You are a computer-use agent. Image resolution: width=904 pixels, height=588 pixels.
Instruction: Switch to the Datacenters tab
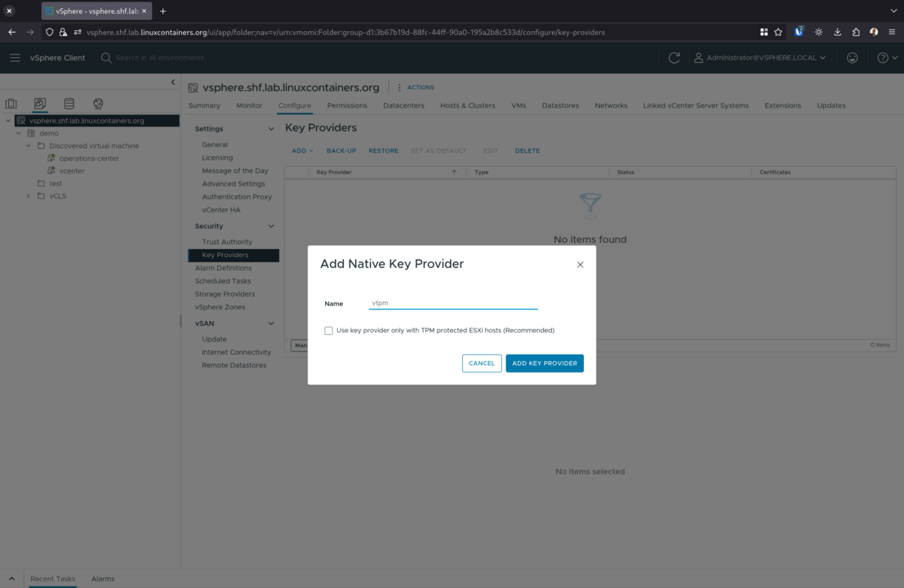(403, 105)
